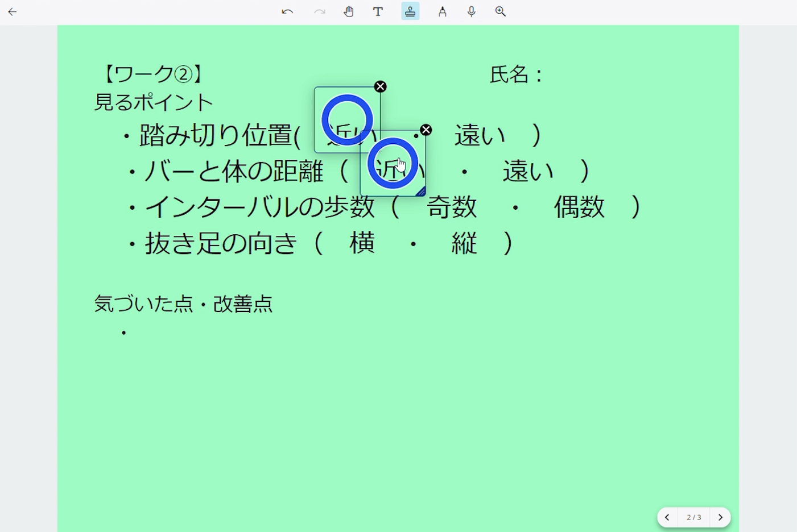This screenshot has width=797, height=532.
Task: Select the stamp tool
Action: point(410,11)
